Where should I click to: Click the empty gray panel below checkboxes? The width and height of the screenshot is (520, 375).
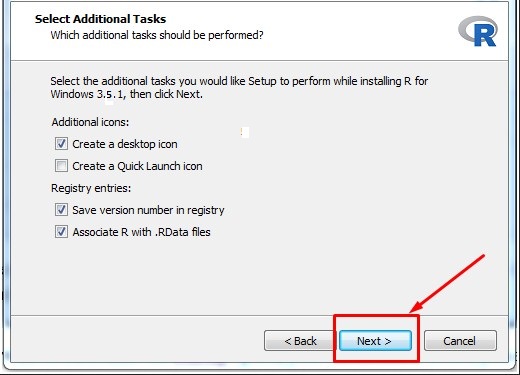pos(260,278)
